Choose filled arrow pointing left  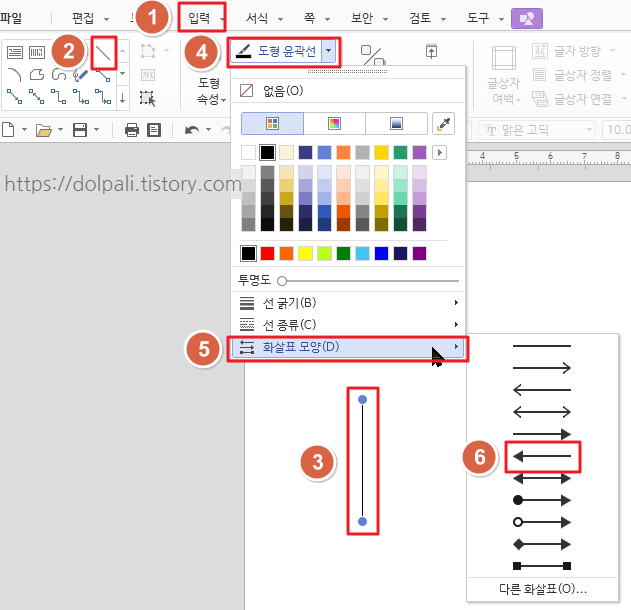click(542, 456)
